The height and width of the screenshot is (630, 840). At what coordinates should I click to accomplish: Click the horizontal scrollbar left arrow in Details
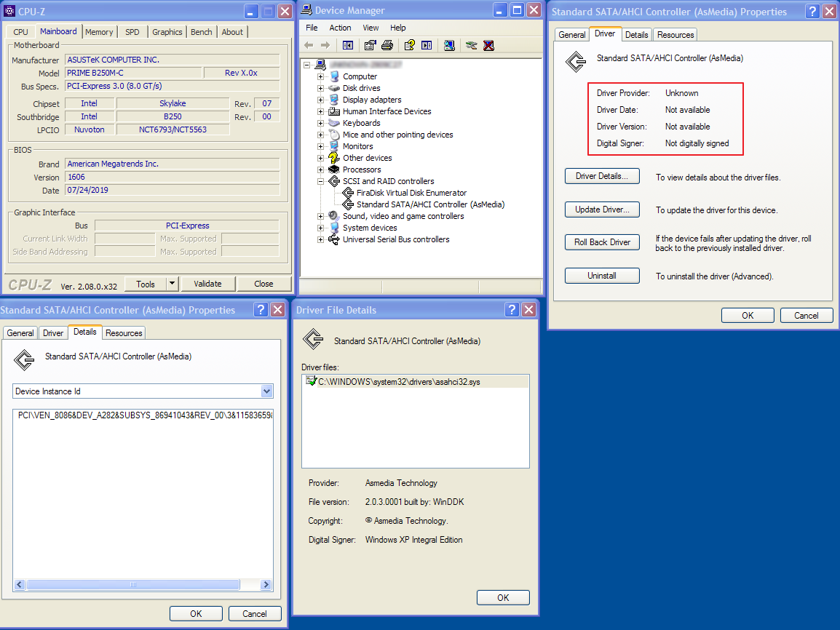tap(20, 584)
